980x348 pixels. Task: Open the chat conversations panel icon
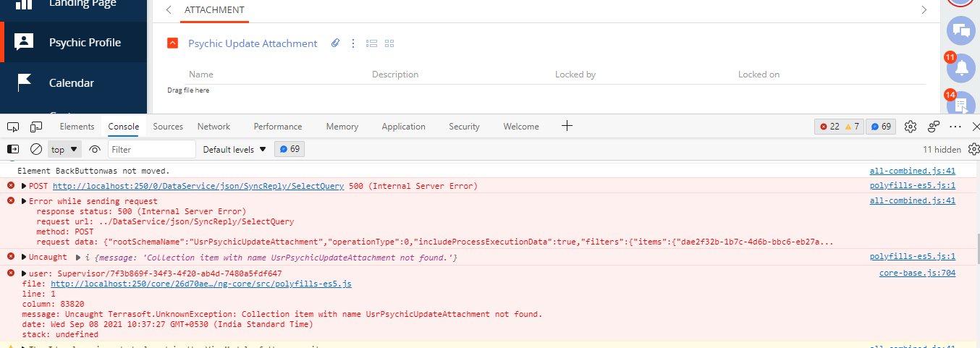[x=961, y=30]
